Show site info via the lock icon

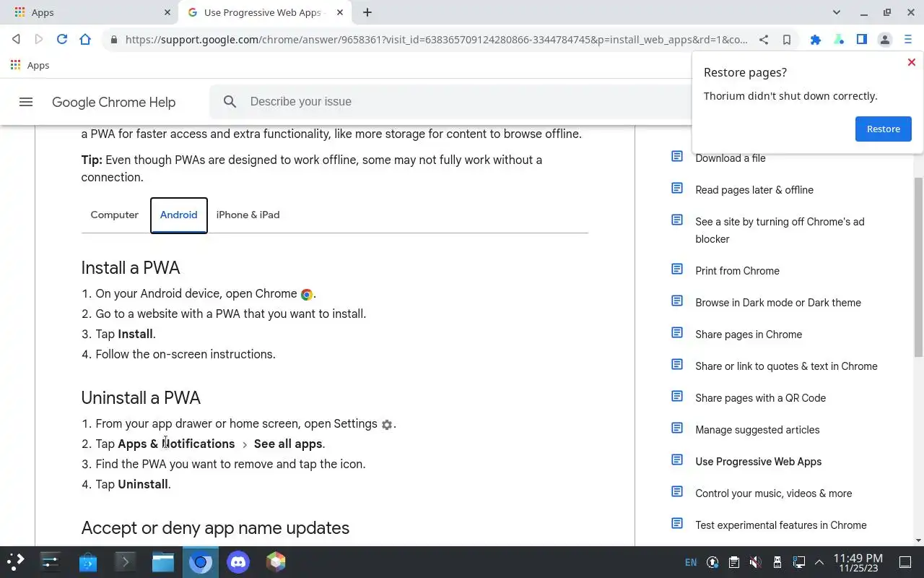pos(113,40)
